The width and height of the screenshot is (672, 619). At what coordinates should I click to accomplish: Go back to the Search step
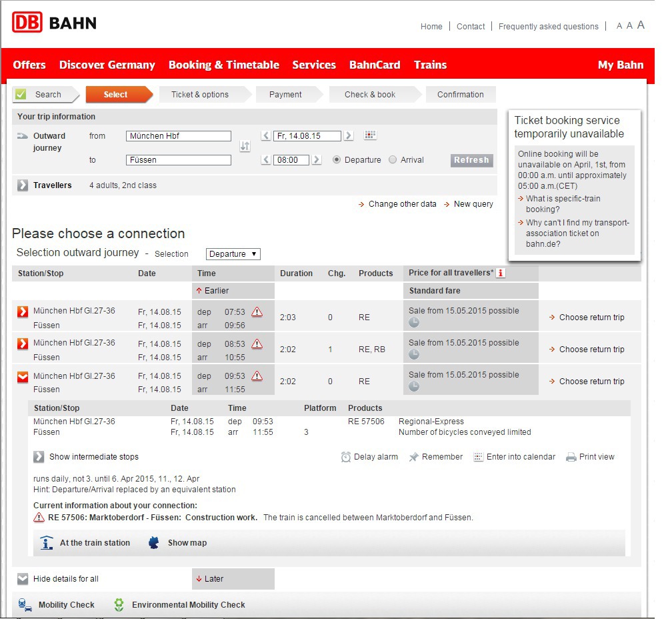click(46, 95)
